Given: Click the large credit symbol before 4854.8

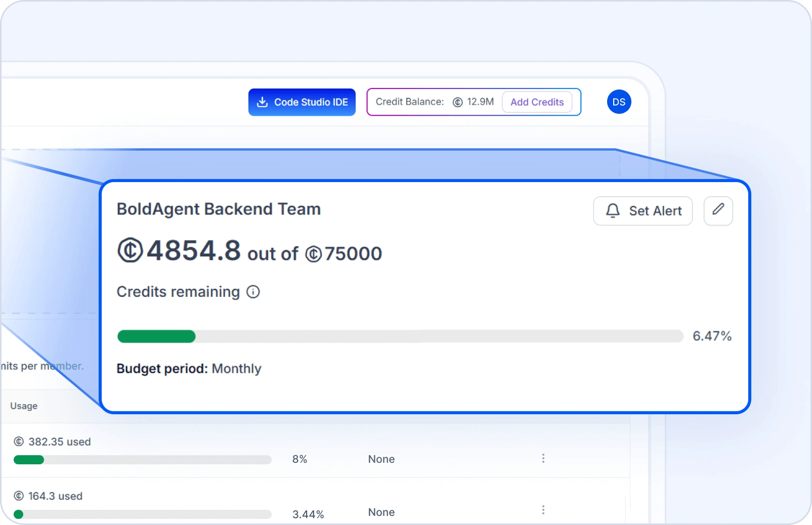Looking at the screenshot, I should click(130, 250).
